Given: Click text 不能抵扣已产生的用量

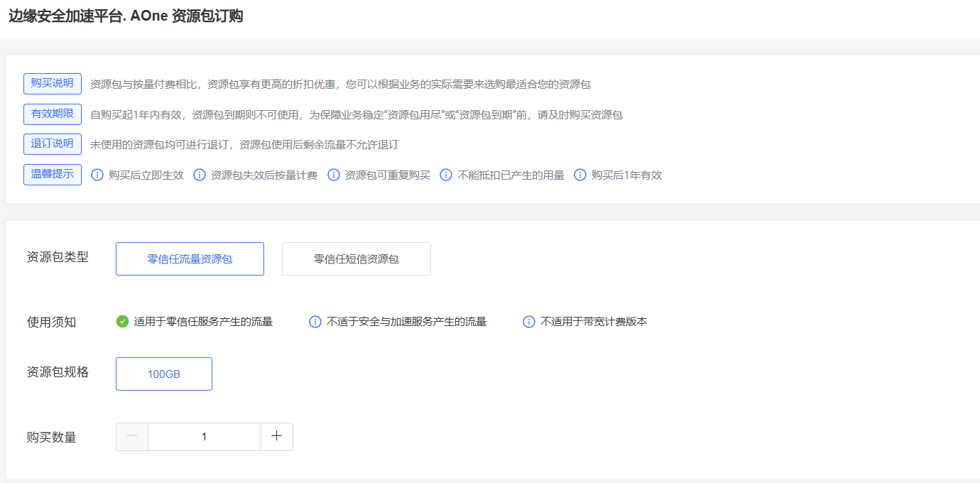Looking at the screenshot, I should (x=511, y=175).
